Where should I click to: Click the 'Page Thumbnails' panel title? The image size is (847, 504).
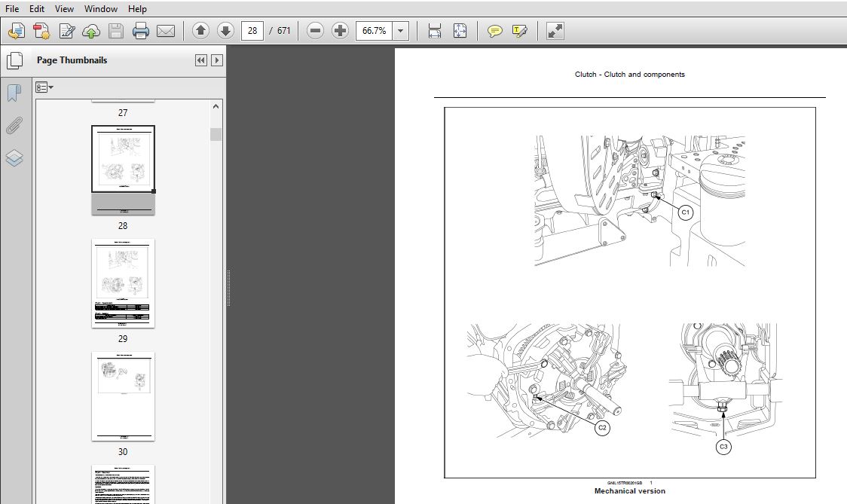[x=72, y=60]
